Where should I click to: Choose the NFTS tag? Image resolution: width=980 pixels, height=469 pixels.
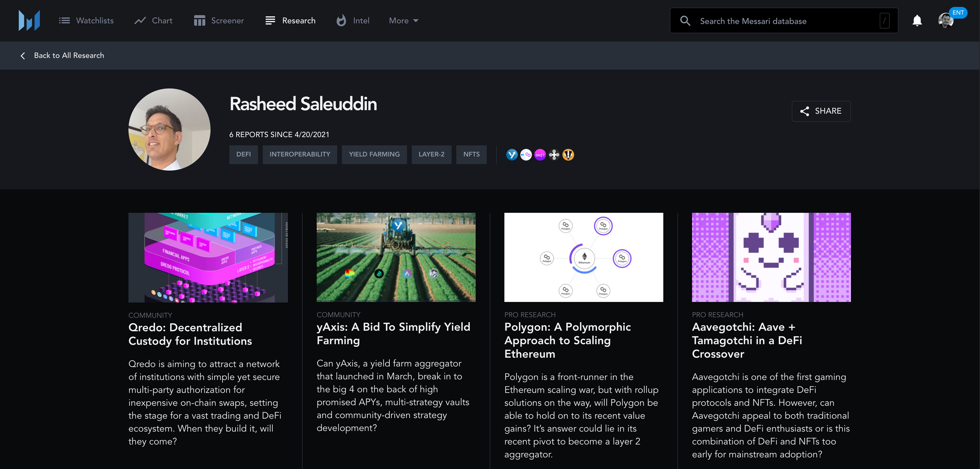(471, 155)
